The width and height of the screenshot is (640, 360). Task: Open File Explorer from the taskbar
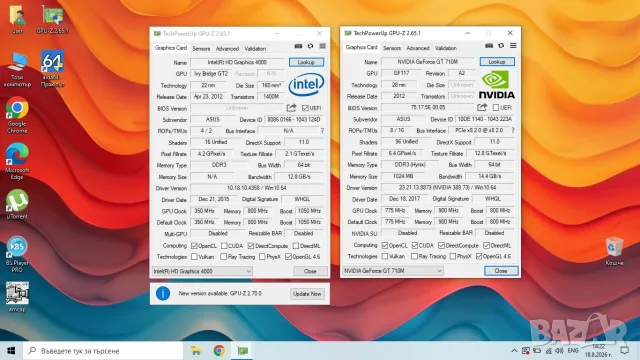click(x=196, y=351)
